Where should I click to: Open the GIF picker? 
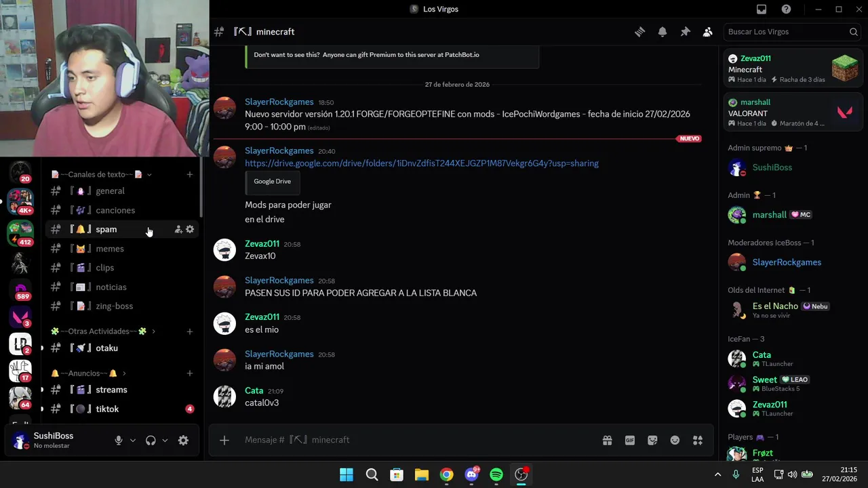630,440
